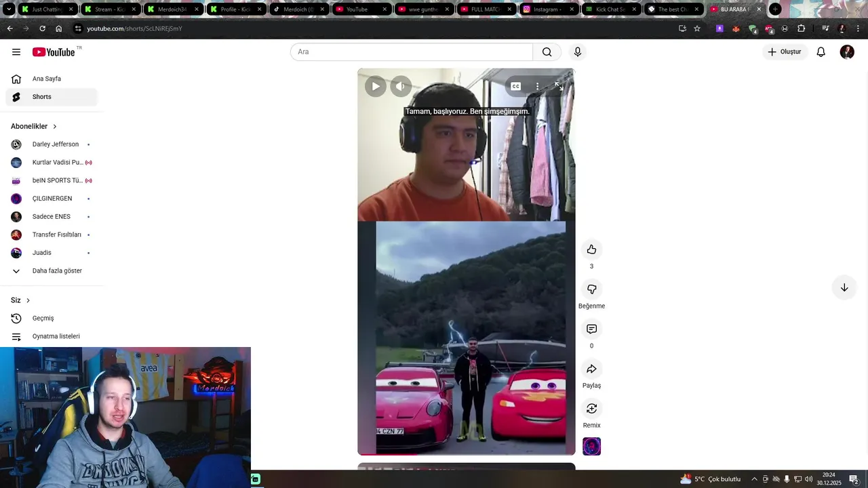
Task: Switch to the Kick Chat tab
Action: (611, 9)
